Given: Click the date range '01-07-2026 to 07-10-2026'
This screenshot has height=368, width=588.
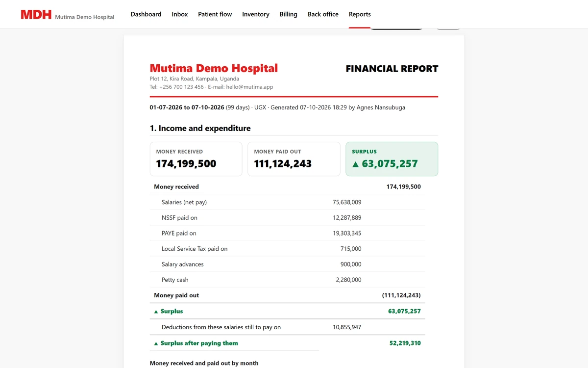Looking at the screenshot, I should click(x=187, y=107).
